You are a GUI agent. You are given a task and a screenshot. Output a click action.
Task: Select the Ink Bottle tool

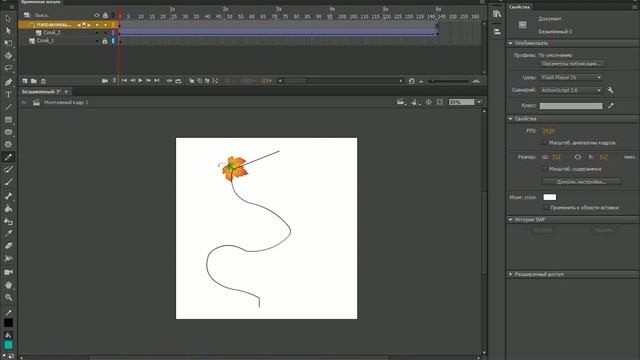click(x=8, y=221)
